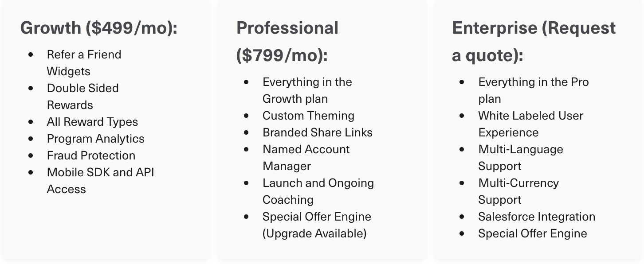
Task: Select the Double Sided Rewards feature
Action: point(82,97)
